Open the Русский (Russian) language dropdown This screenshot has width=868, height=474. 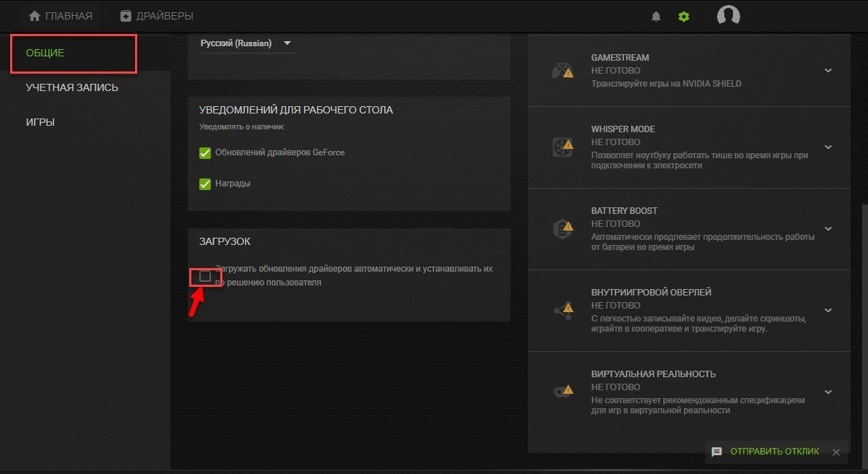[248, 44]
